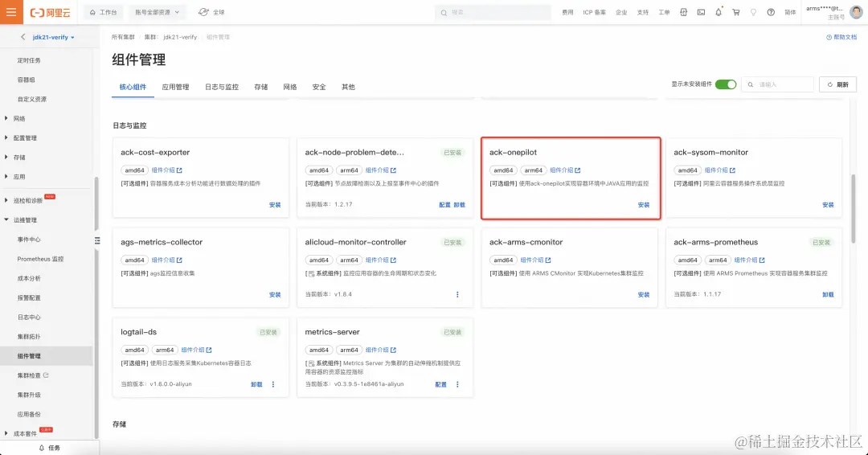Launch Cloud Shell terminal icon
The width and height of the screenshot is (868, 455).
tap(701, 12)
